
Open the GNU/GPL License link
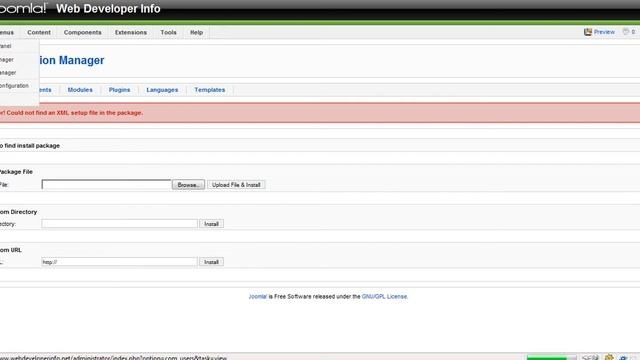tap(384, 297)
